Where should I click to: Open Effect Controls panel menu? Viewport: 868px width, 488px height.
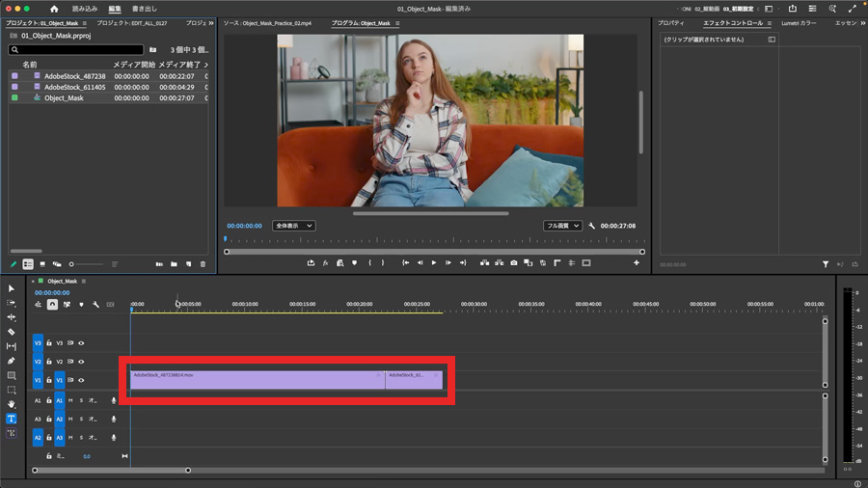click(x=769, y=23)
